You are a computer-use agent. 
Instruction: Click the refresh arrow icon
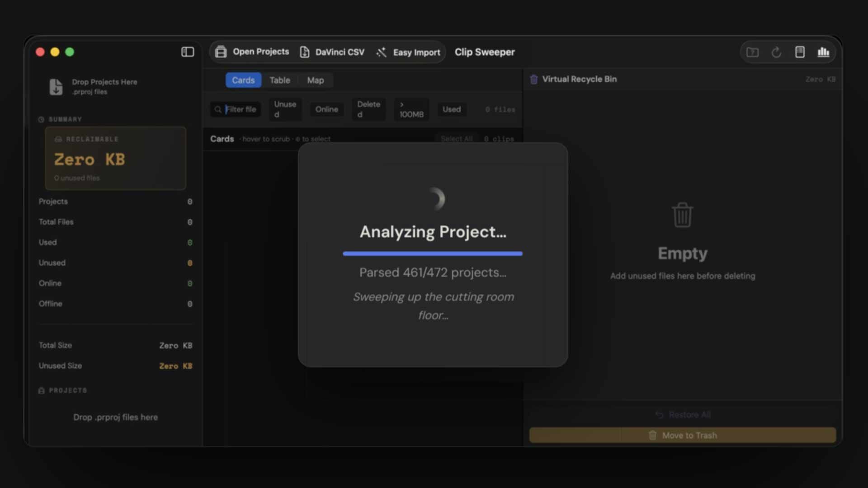click(776, 52)
